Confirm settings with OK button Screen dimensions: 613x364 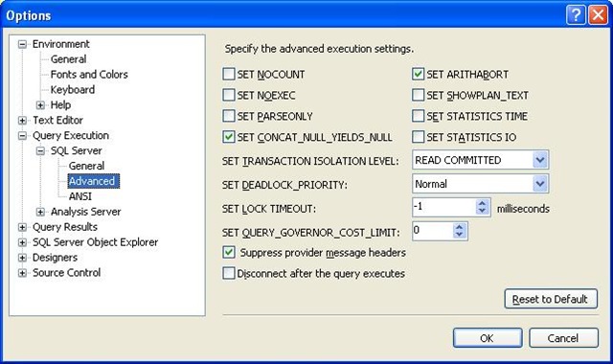[x=488, y=338]
